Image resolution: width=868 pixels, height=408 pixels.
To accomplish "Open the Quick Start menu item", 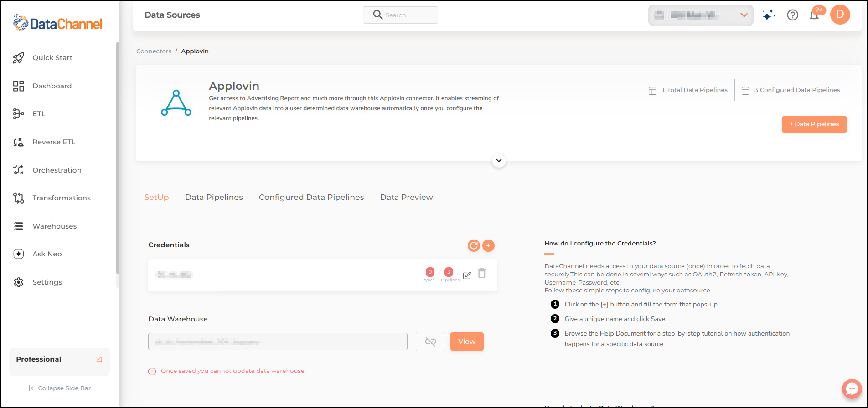I will point(52,58).
